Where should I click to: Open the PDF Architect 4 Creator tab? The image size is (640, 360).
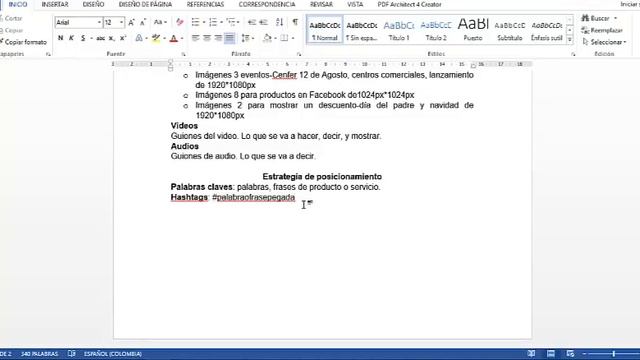tap(409, 4)
